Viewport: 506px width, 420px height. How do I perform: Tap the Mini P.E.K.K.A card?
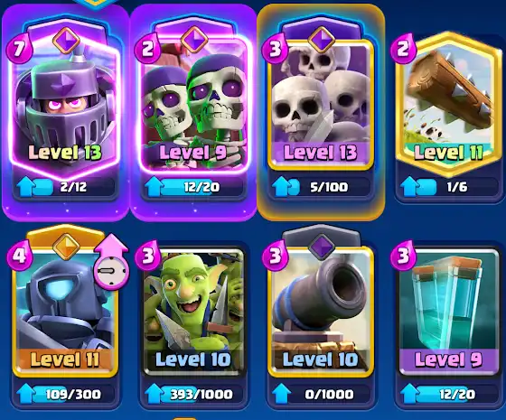tap(65, 313)
